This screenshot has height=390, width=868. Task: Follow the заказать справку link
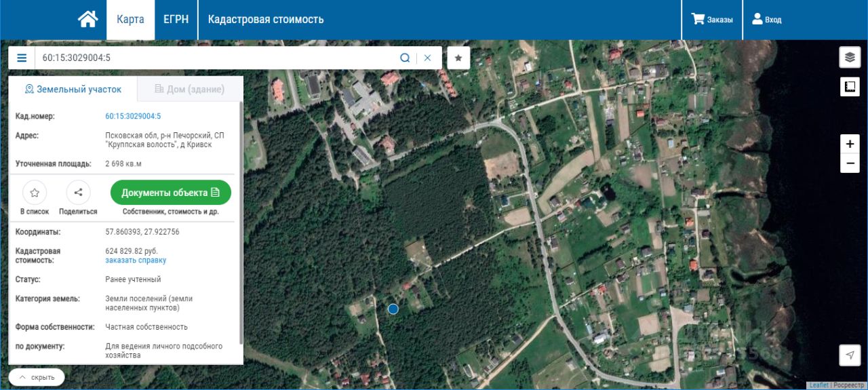point(136,260)
